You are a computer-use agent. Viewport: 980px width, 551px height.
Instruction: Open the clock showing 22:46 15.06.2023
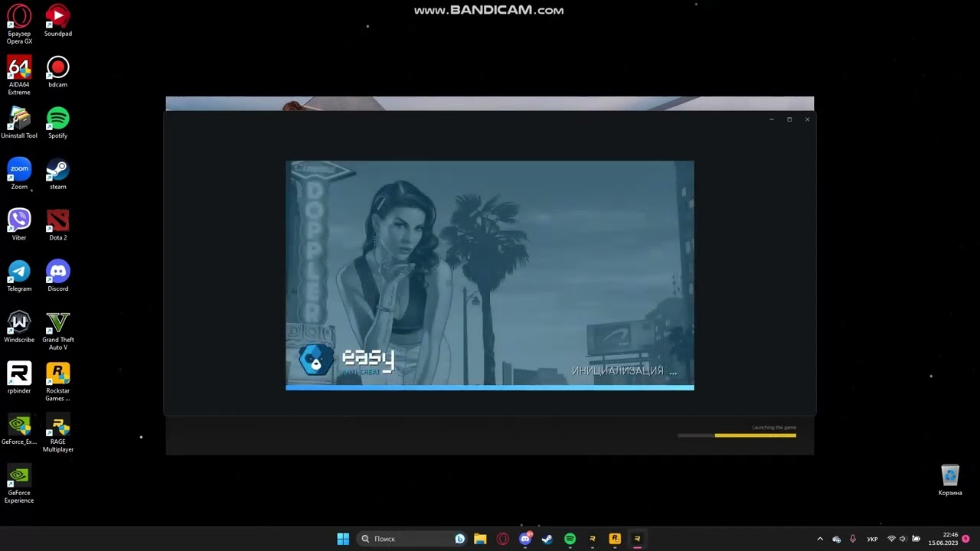tap(943, 539)
